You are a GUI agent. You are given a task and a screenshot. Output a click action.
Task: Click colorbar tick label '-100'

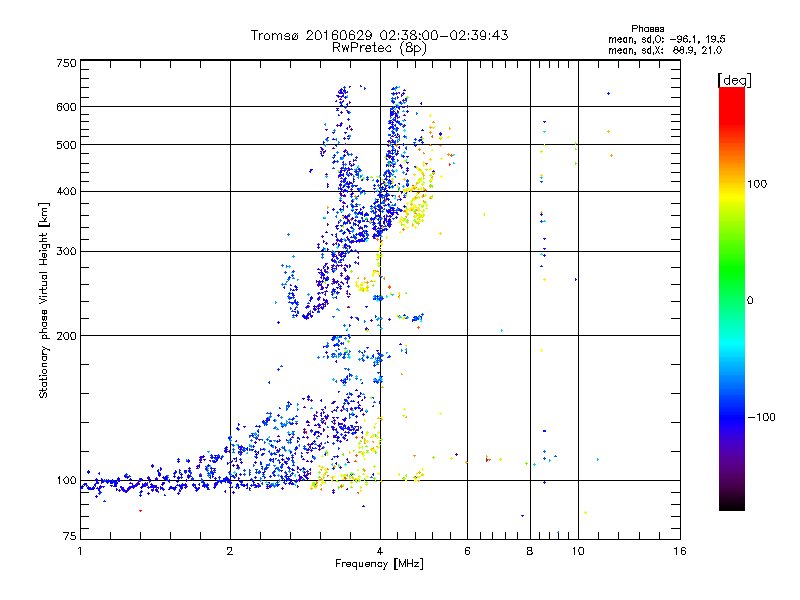coord(761,417)
